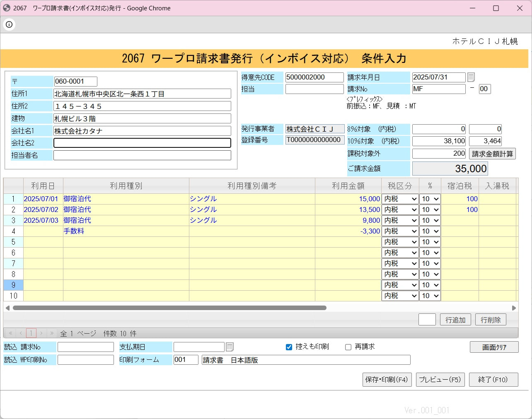The height and width of the screenshot is (419, 532).
Task: Go to the last page in the pager
Action: (x=52, y=333)
